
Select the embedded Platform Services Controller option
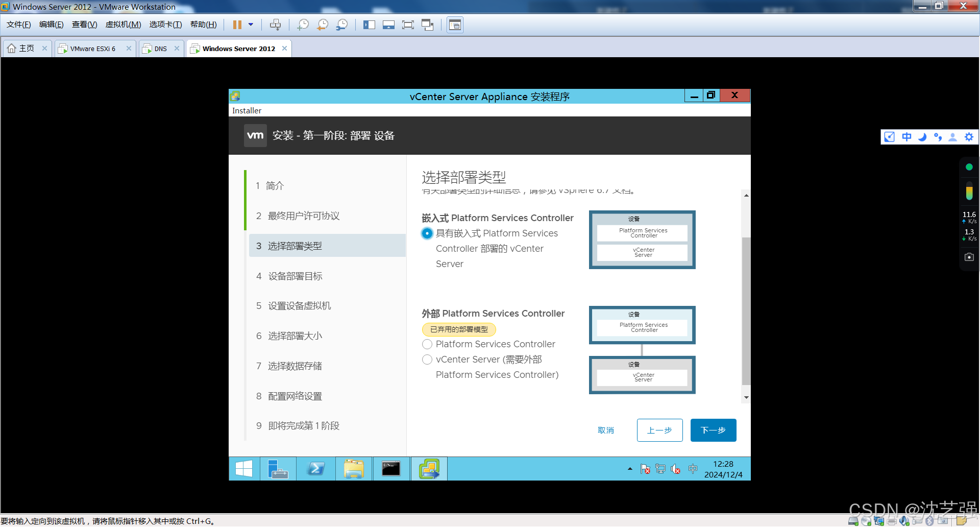tap(427, 233)
